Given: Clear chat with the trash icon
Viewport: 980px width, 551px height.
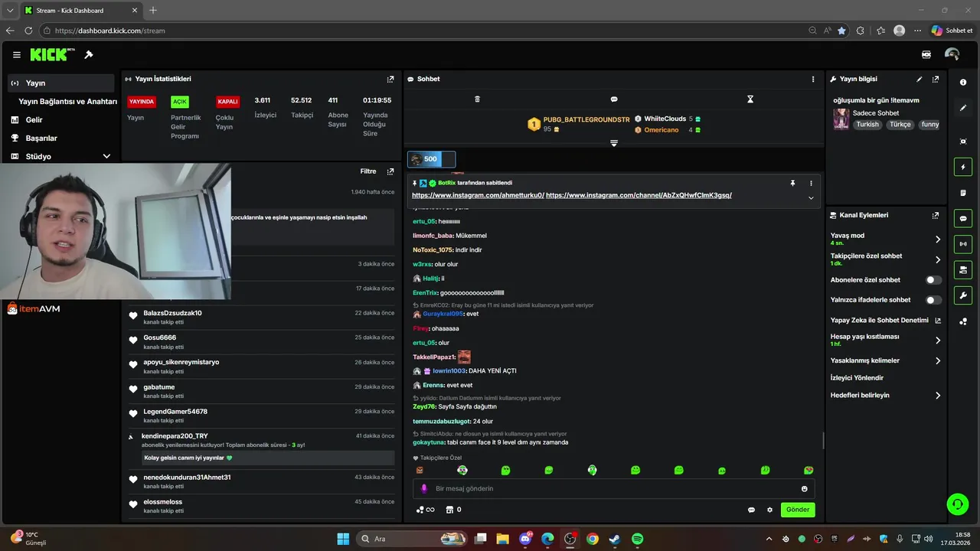Looking at the screenshot, I should tap(477, 99).
